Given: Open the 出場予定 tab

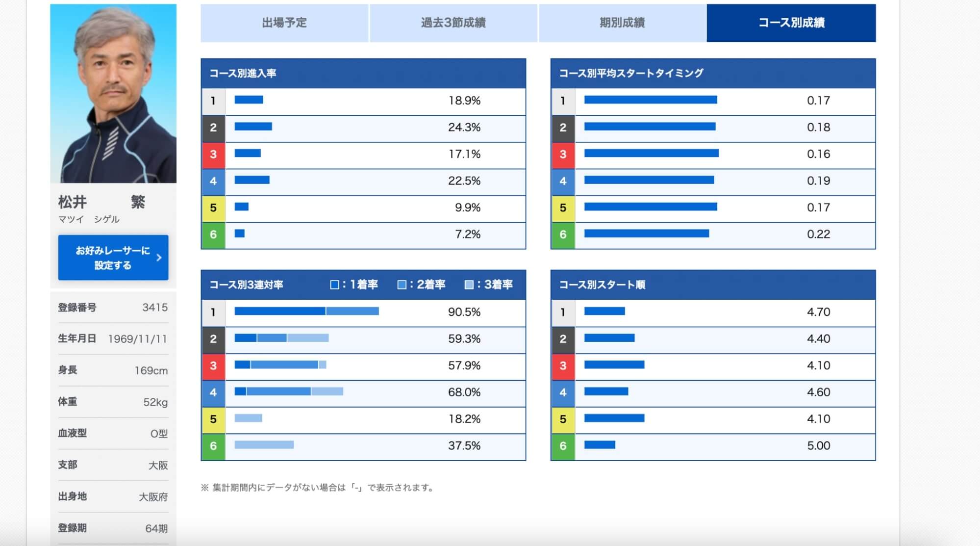Looking at the screenshot, I should [x=284, y=23].
